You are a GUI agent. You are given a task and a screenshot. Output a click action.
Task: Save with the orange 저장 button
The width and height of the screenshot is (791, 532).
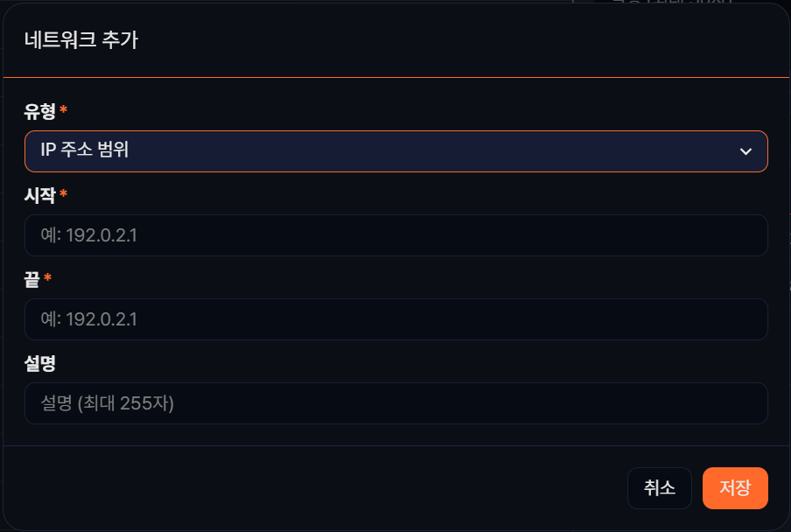[734, 488]
